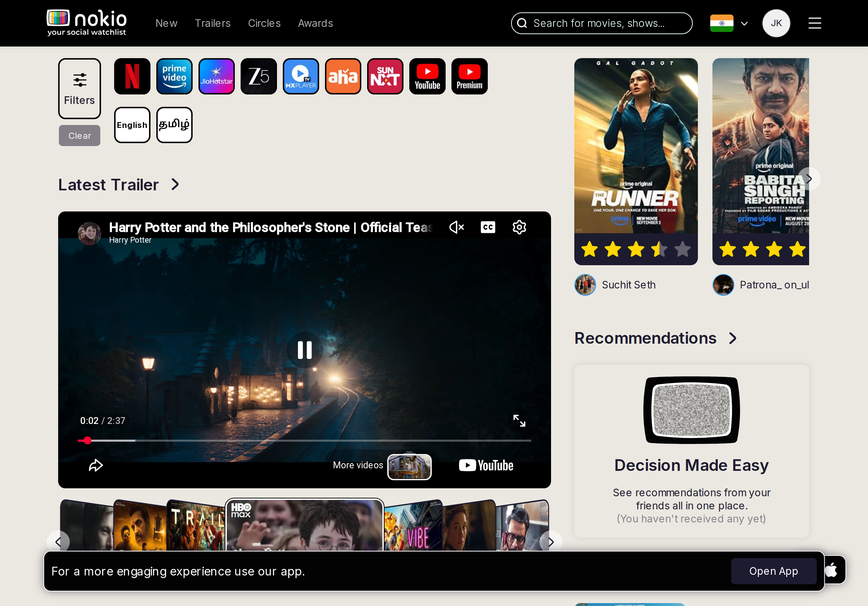Open Babita Singh Reporting poster
Viewport: 868px width, 606px height.
pos(761,145)
